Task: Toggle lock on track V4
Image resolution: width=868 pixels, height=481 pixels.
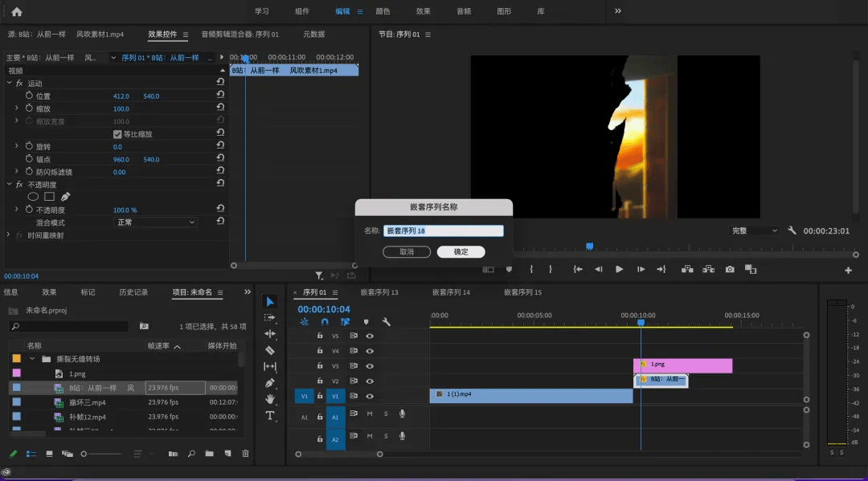Action: [320, 351]
